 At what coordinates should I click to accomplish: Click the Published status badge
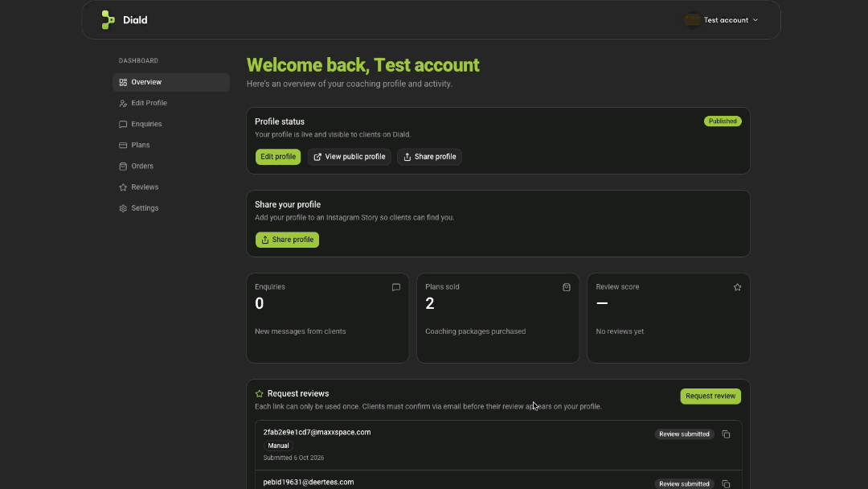[723, 121]
